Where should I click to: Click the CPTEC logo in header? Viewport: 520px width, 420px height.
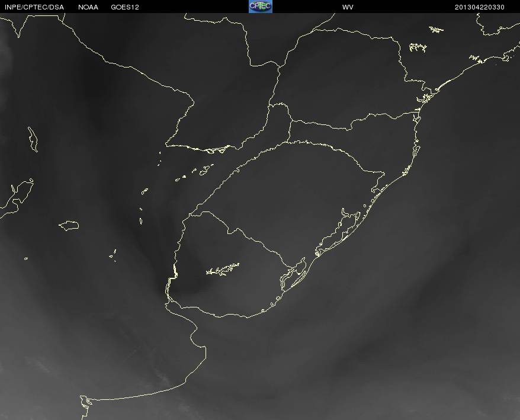click(x=261, y=7)
